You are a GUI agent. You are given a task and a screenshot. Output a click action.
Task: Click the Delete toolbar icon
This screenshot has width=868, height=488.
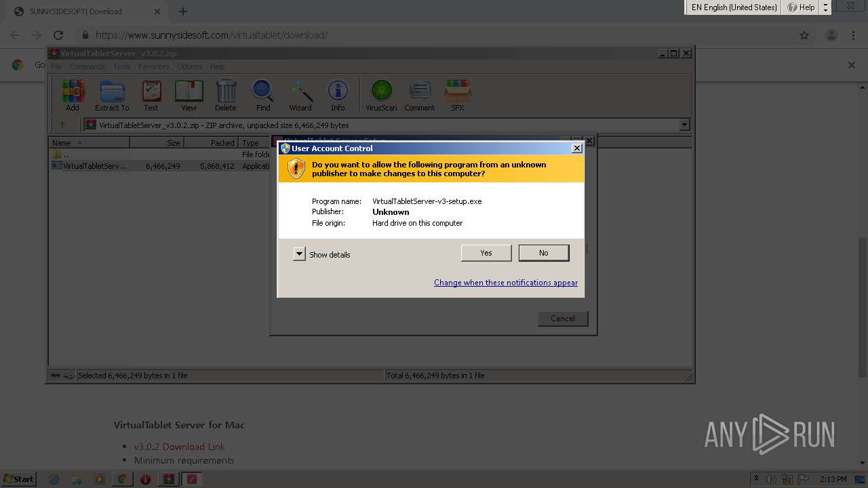226,96
